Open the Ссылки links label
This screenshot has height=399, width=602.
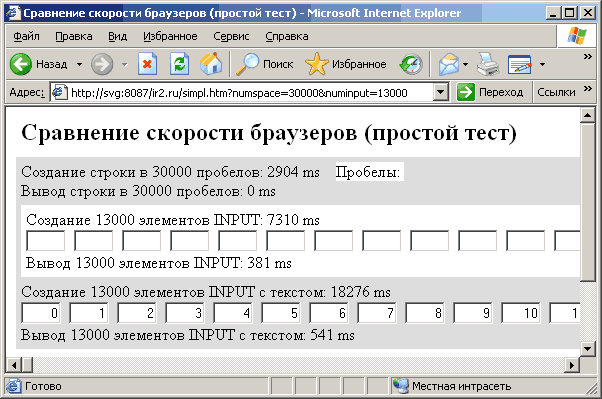[x=556, y=92]
